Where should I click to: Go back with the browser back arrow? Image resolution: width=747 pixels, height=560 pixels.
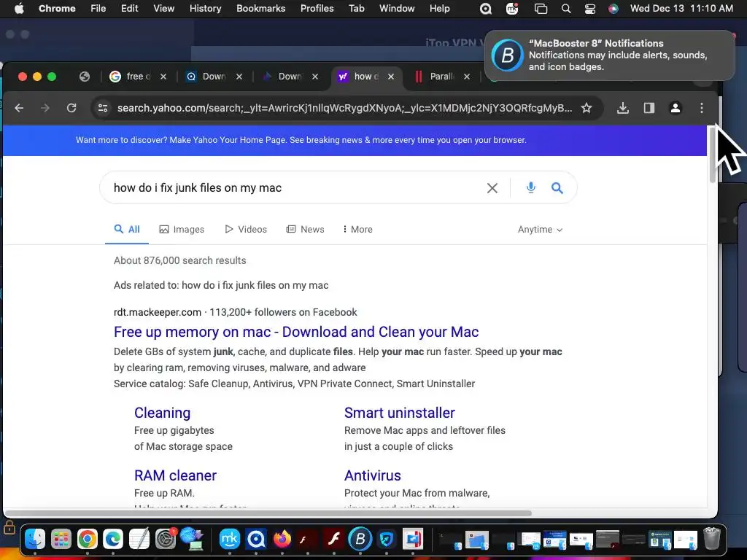coord(19,108)
